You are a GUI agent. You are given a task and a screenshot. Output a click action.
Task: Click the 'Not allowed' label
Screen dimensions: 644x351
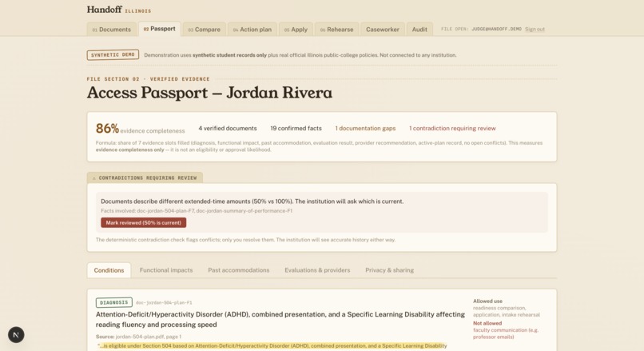487,323
